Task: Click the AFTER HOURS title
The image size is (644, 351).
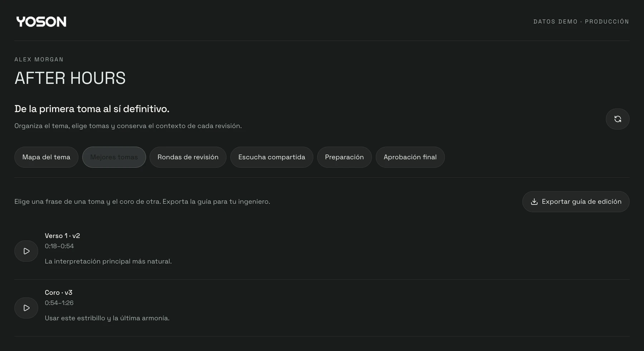Action: pyautogui.click(x=70, y=78)
